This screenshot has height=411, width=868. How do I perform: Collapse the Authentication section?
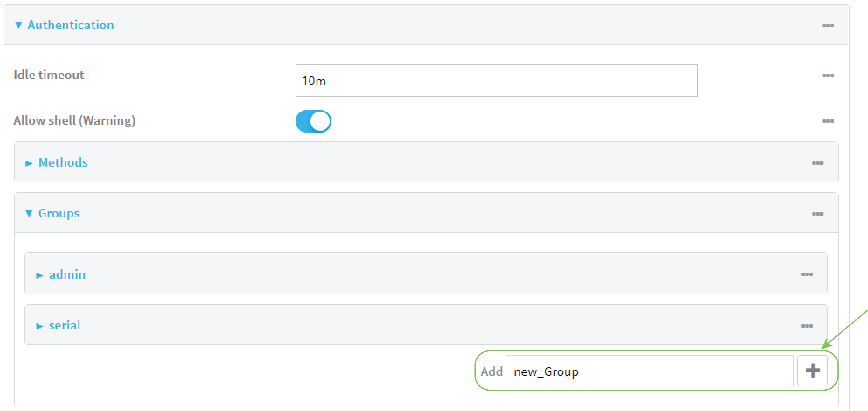click(19, 25)
